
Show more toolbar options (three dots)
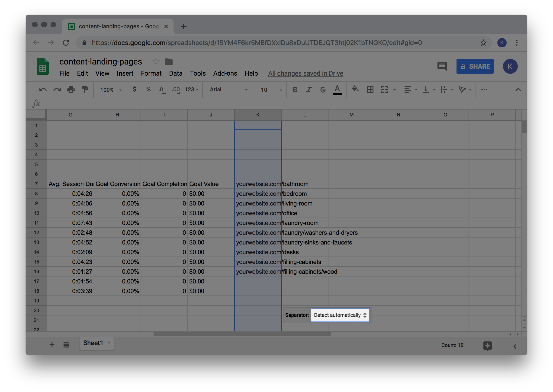pyautogui.click(x=484, y=90)
